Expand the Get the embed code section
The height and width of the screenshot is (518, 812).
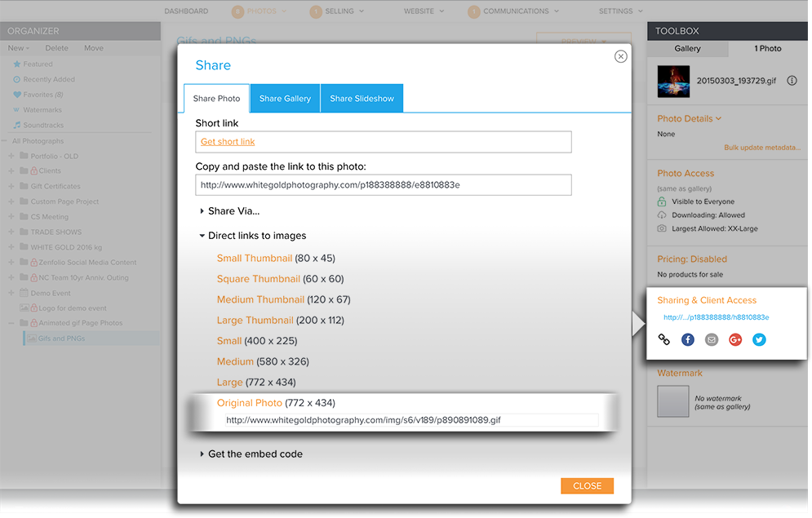coord(252,454)
